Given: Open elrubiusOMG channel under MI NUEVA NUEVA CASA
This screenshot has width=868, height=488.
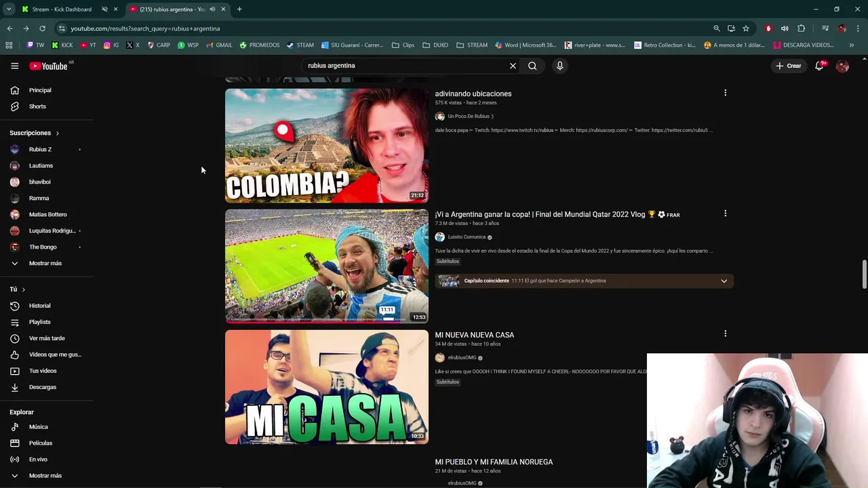Looking at the screenshot, I should [462, 358].
